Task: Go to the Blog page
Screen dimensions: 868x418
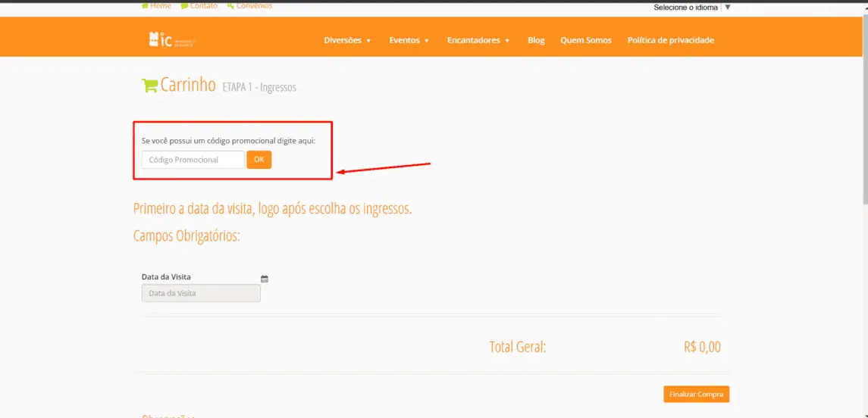Action: tap(536, 40)
